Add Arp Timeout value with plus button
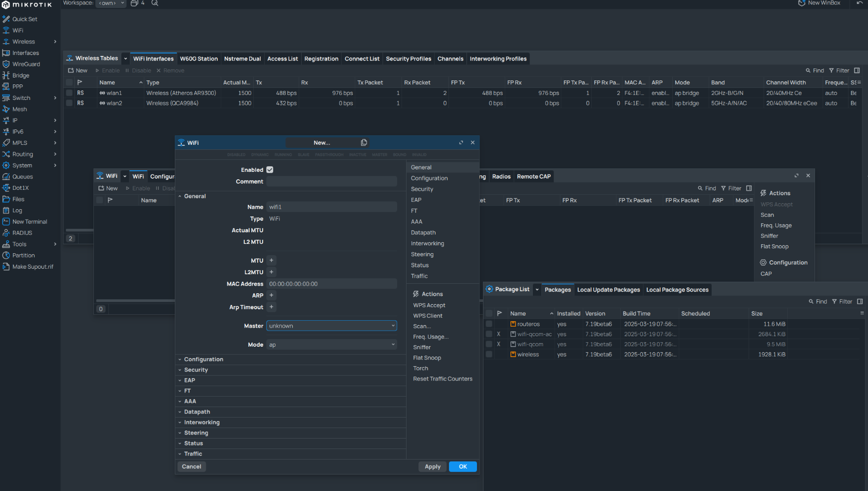868x491 pixels. point(271,307)
